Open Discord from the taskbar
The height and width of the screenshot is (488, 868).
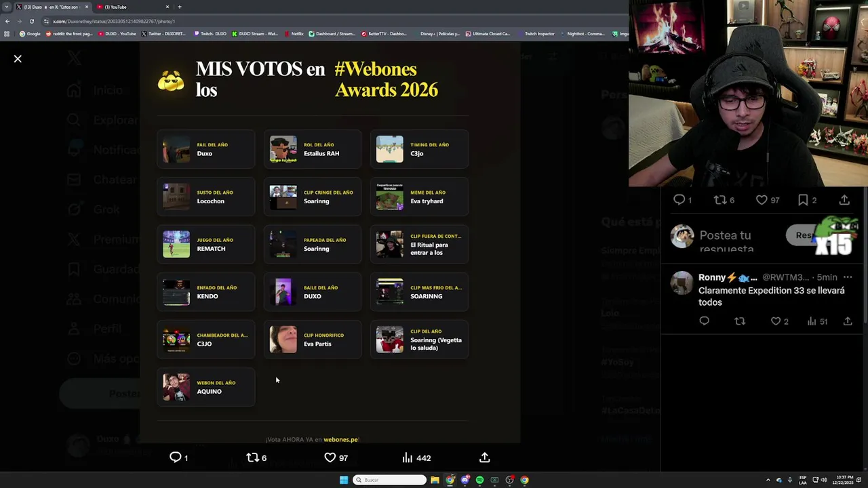pyautogui.click(x=465, y=480)
